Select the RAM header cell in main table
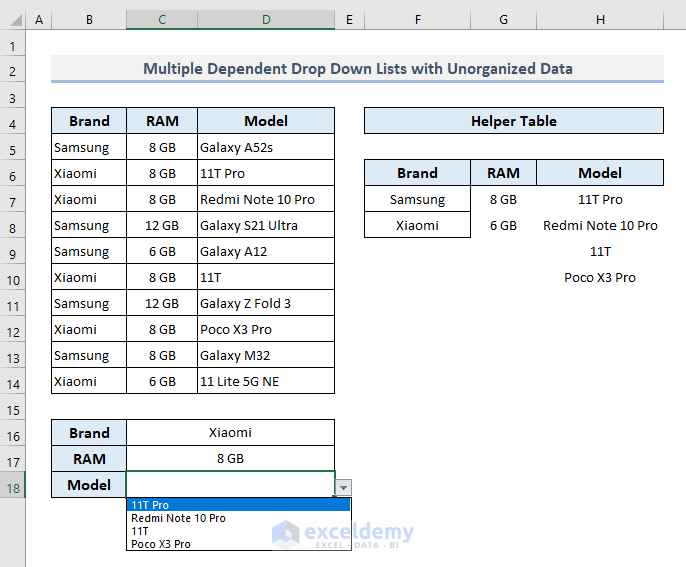686x567 pixels. point(162,121)
